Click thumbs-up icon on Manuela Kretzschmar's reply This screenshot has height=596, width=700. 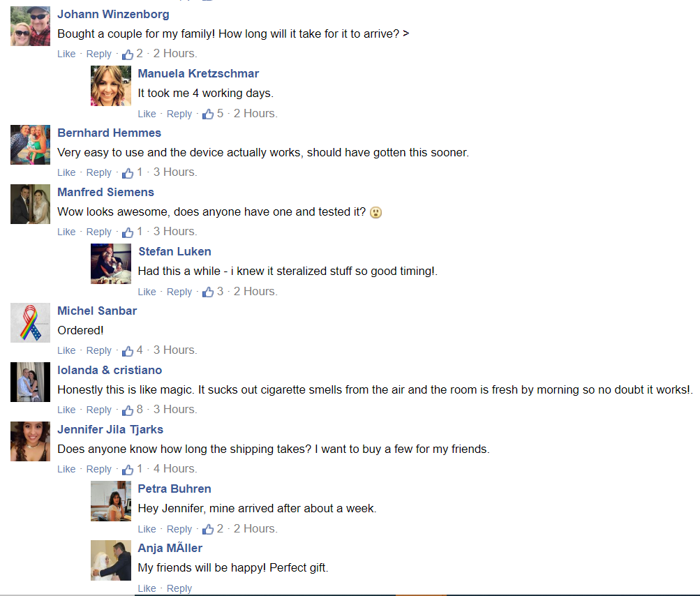point(208,114)
